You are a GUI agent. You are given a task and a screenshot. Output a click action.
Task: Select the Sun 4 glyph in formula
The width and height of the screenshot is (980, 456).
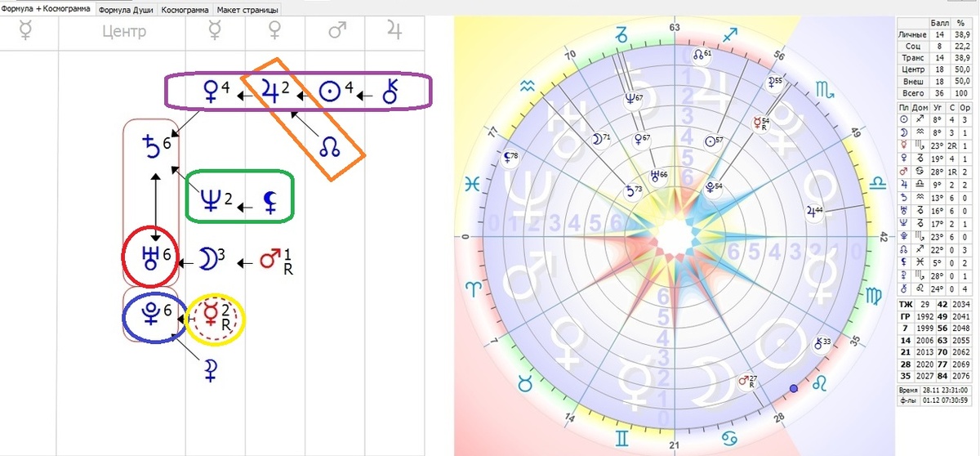[x=336, y=91]
